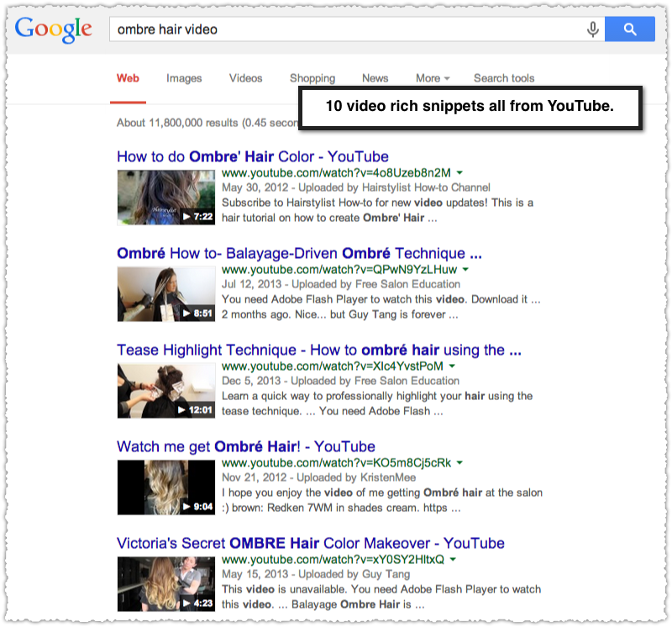This screenshot has width=672, height=627.
Task: Expand arrow next to URL v=4o8Uzeb8n2M
Action: pos(459,173)
